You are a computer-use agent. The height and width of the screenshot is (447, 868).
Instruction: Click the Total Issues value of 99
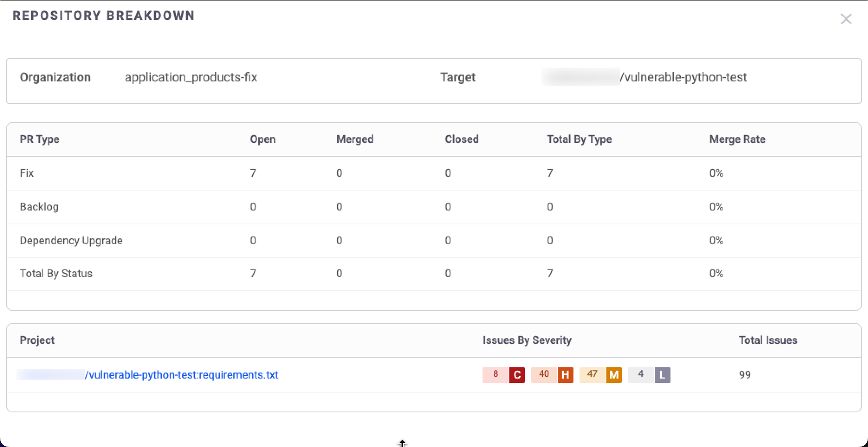pos(745,375)
